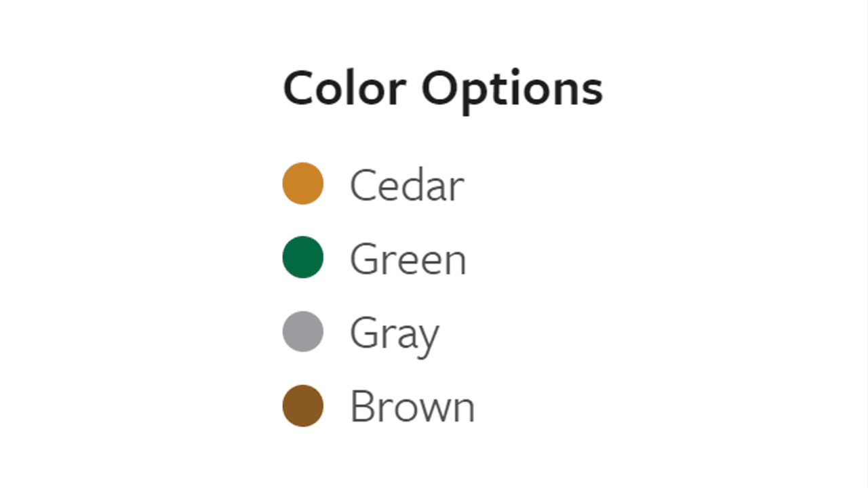
Task: Choose Gray by its name
Action: 395,333
